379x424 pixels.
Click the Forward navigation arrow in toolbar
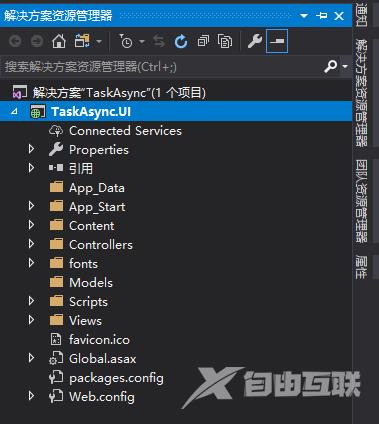point(37,41)
